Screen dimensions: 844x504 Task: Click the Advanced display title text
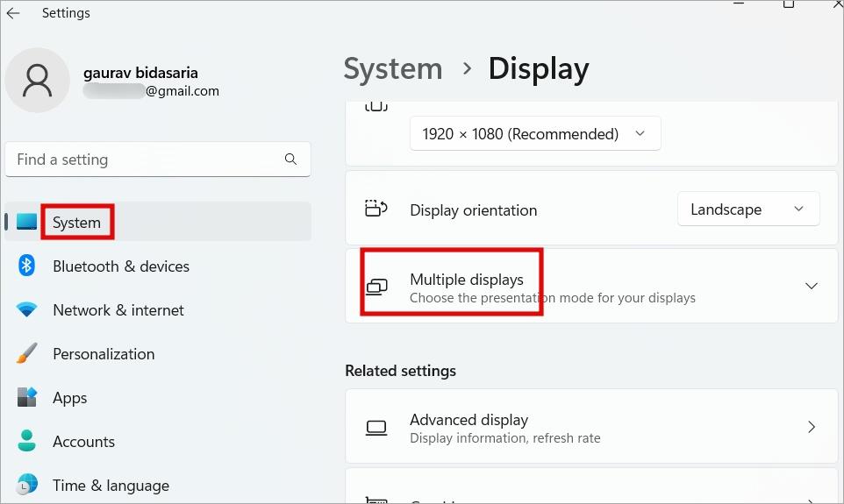(468, 419)
